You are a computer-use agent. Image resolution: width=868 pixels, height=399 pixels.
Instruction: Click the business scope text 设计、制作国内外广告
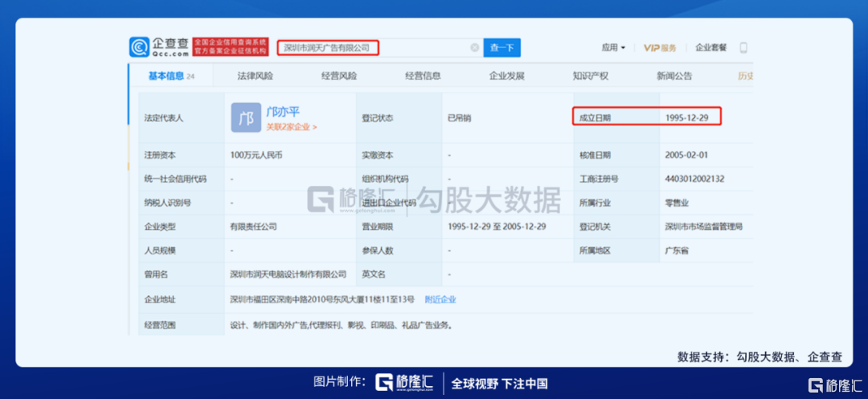[269, 325]
